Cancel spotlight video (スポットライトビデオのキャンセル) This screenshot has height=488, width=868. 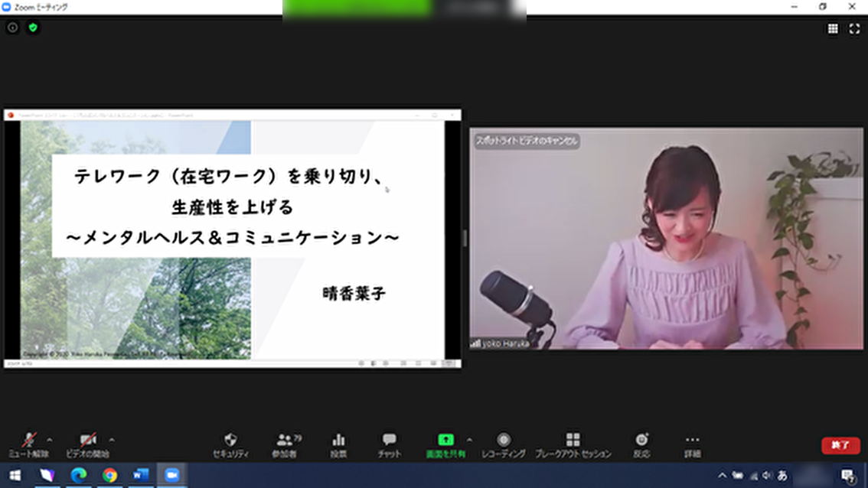pyautogui.click(x=527, y=142)
